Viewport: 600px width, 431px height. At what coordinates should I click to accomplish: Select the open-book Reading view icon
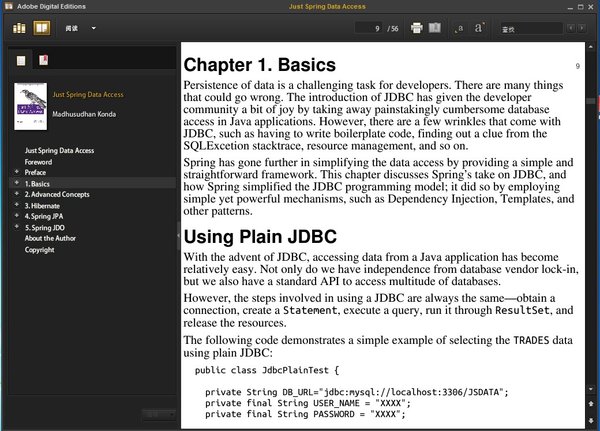(x=42, y=28)
